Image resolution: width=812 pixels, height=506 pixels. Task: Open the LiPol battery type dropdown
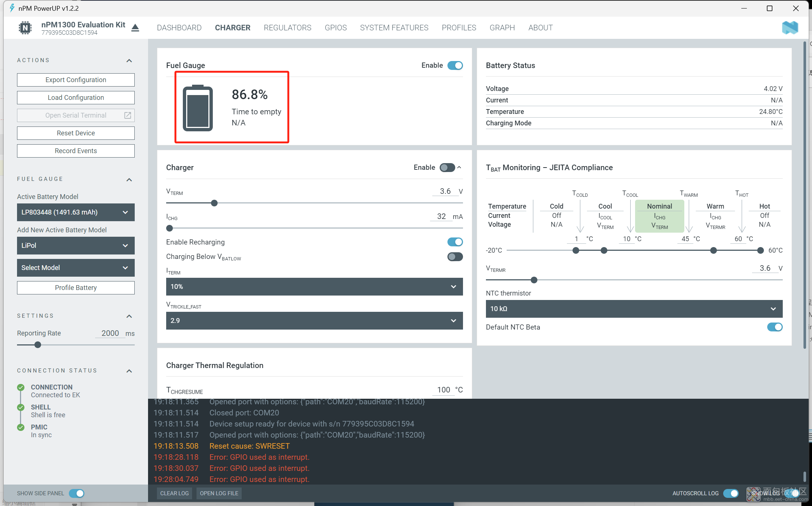coord(76,246)
